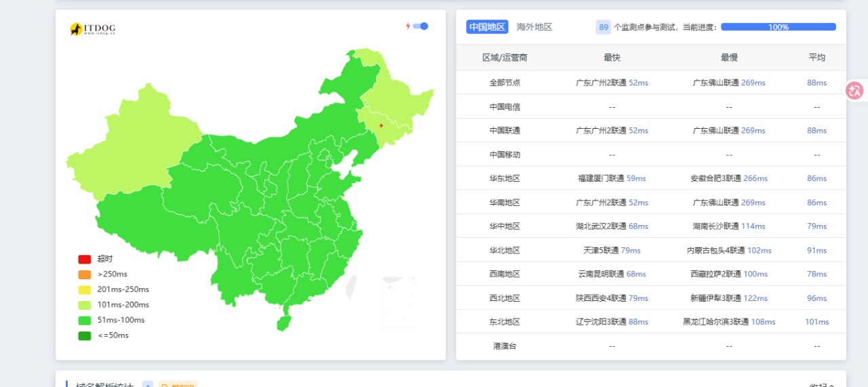The height and width of the screenshot is (387, 868).
Task: Click the 最快 column header
Action: pyautogui.click(x=612, y=58)
